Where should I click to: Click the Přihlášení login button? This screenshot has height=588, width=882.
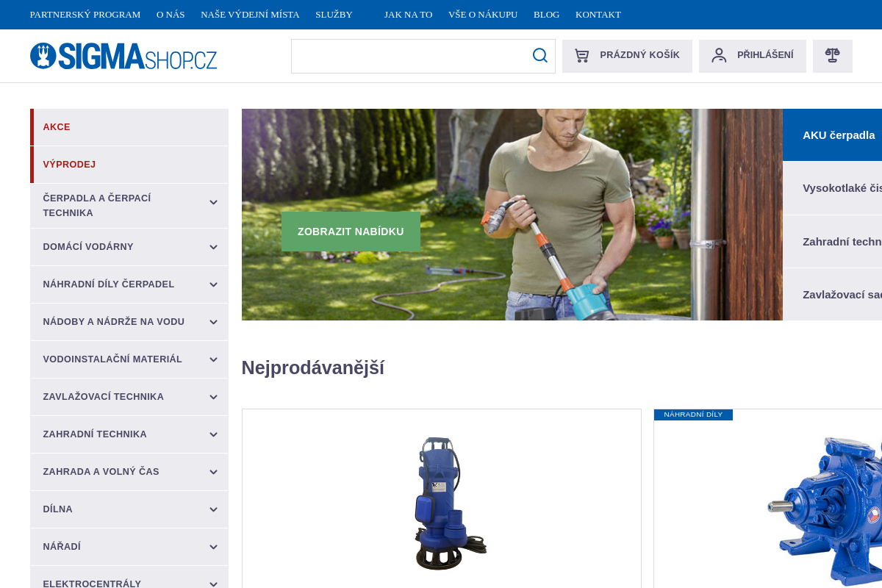(753, 56)
